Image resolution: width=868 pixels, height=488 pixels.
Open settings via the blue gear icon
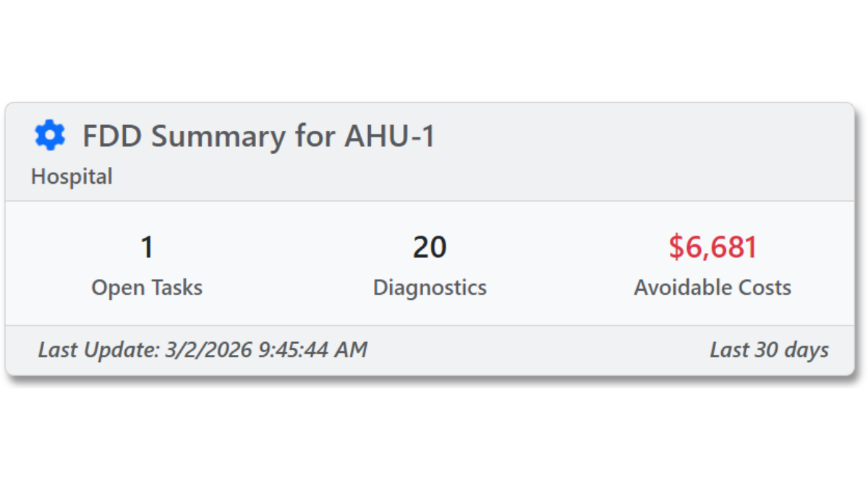(50, 135)
